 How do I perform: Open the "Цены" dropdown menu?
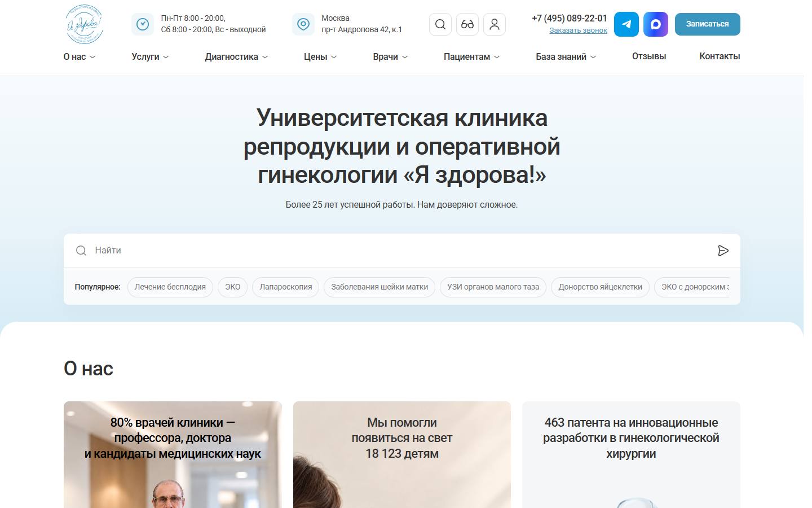[x=320, y=56]
